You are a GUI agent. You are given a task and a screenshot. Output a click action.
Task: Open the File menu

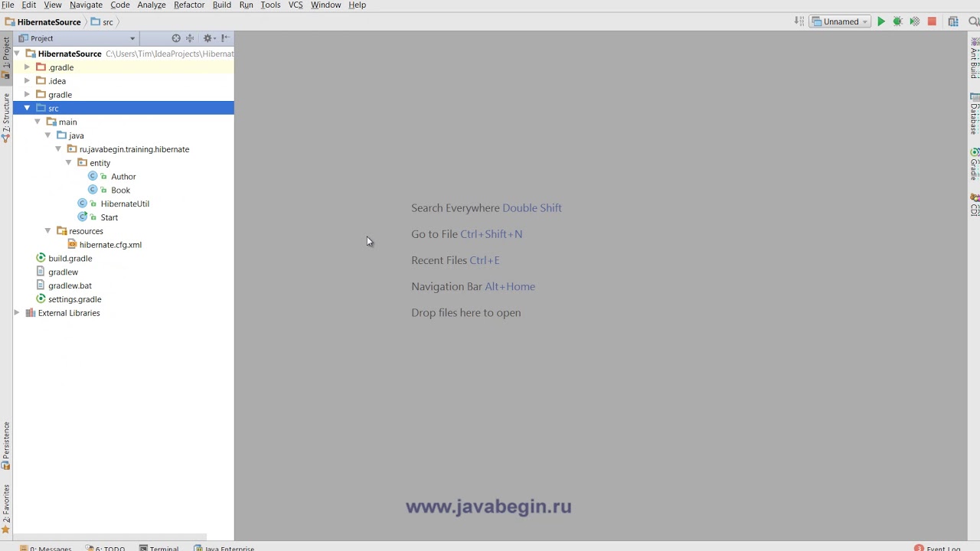(8, 5)
